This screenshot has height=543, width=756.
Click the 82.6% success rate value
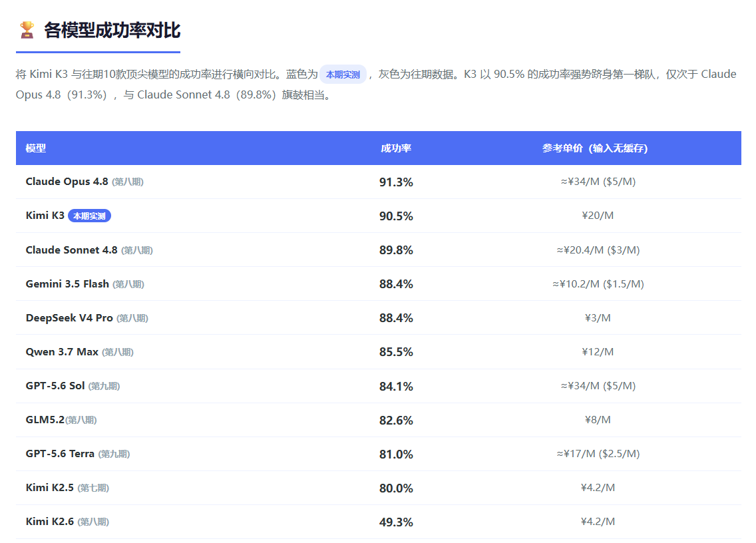[396, 421]
